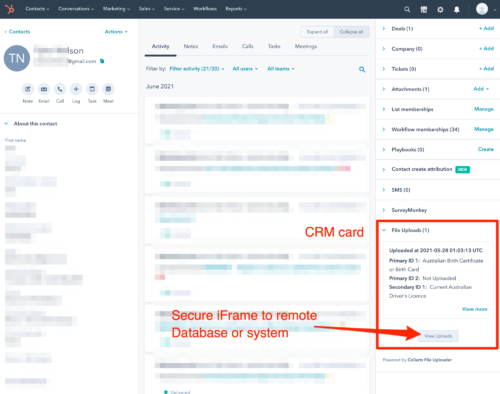Click the View Uploads button

(438, 336)
